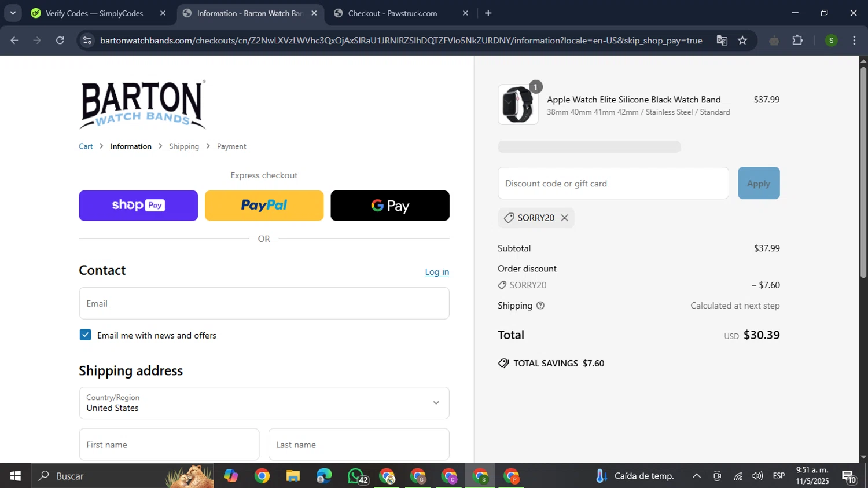
Task: Open the notification center icon
Action: point(849,476)
